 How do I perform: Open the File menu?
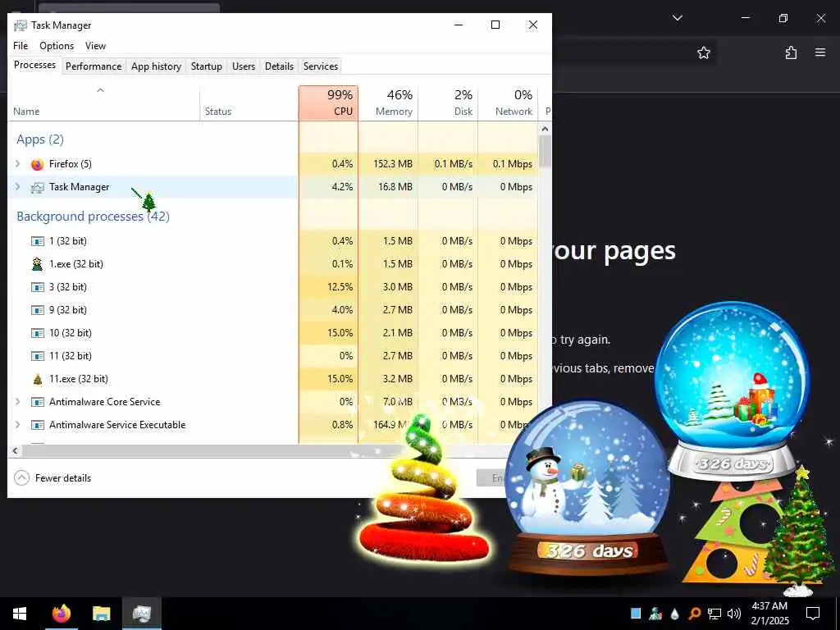click(x=21, y=46)
